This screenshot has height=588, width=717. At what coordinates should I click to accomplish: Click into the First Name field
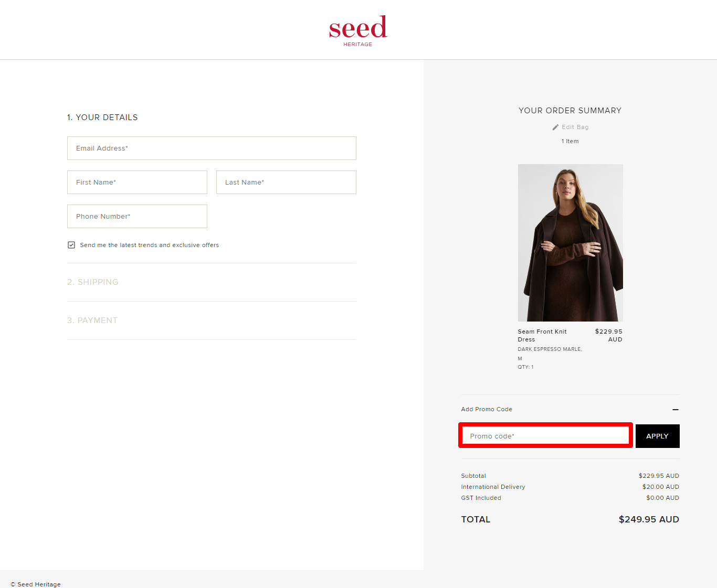coord(137,182)
